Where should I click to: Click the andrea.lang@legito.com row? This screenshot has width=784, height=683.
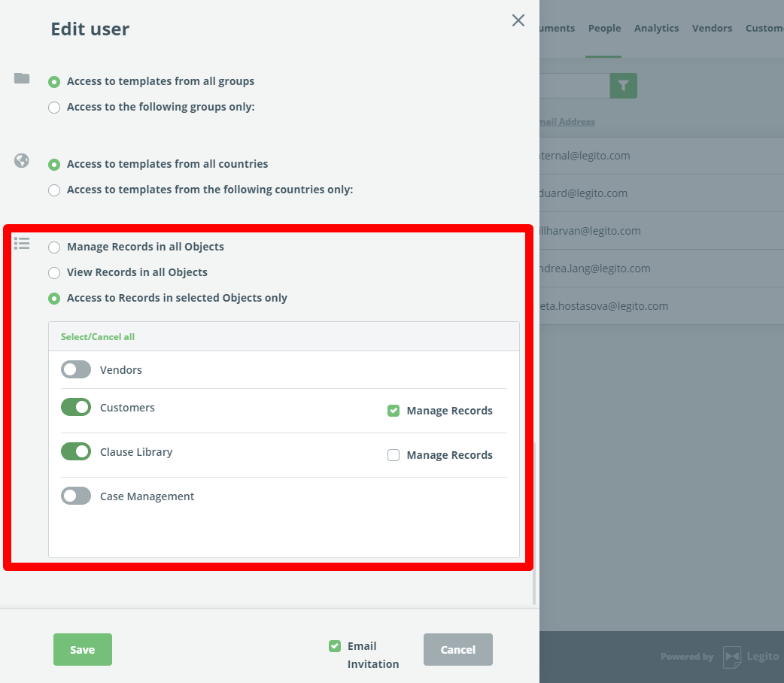click(x=662, y=269)
